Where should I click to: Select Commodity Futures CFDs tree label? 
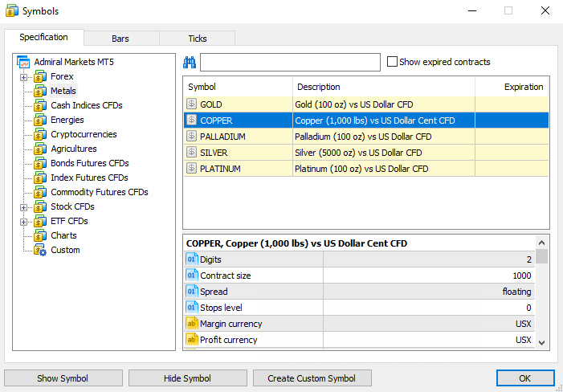[100, 192]
